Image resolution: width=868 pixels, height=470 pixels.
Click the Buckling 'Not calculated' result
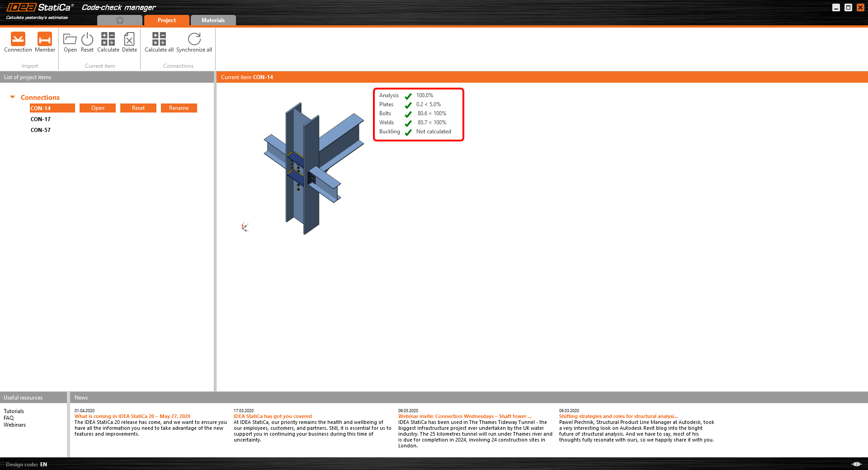click(x=434, y=132)
